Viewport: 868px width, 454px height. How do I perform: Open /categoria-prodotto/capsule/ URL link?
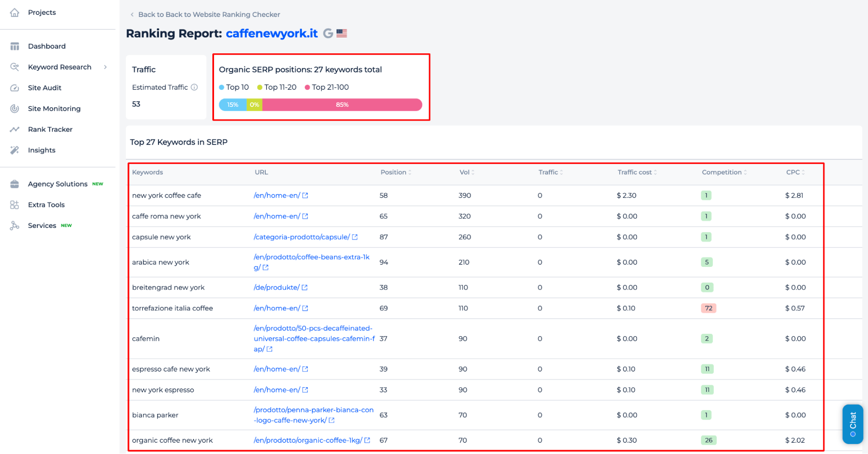pos(302,237)
